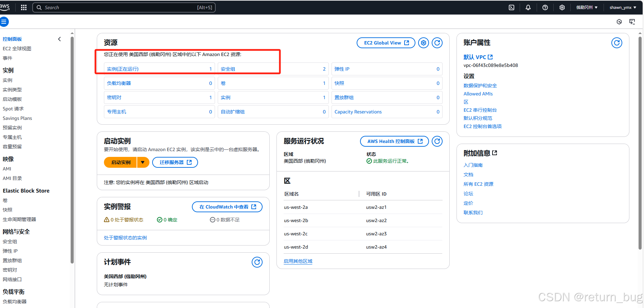The image size is (644, 308).
Task: Open Allowed AMIs settings link
Action: (478, 94)
